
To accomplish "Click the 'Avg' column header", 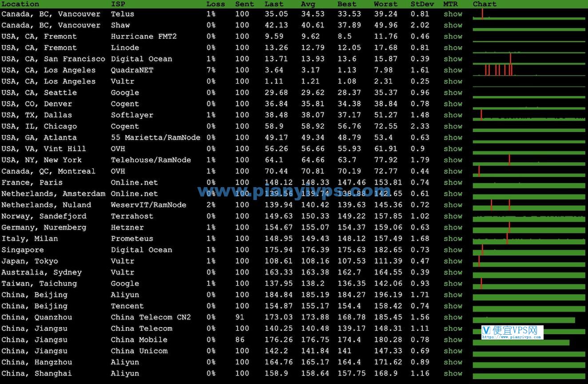I will [x=308, y=4].
